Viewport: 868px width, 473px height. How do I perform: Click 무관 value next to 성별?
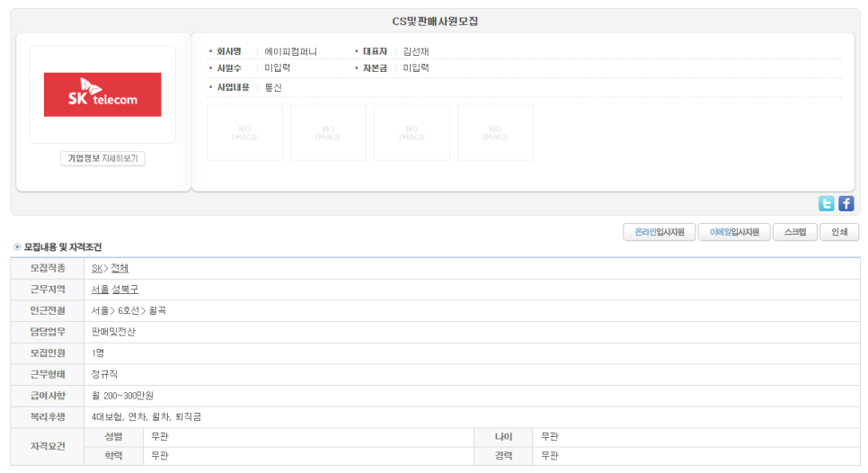coord(160,436)
